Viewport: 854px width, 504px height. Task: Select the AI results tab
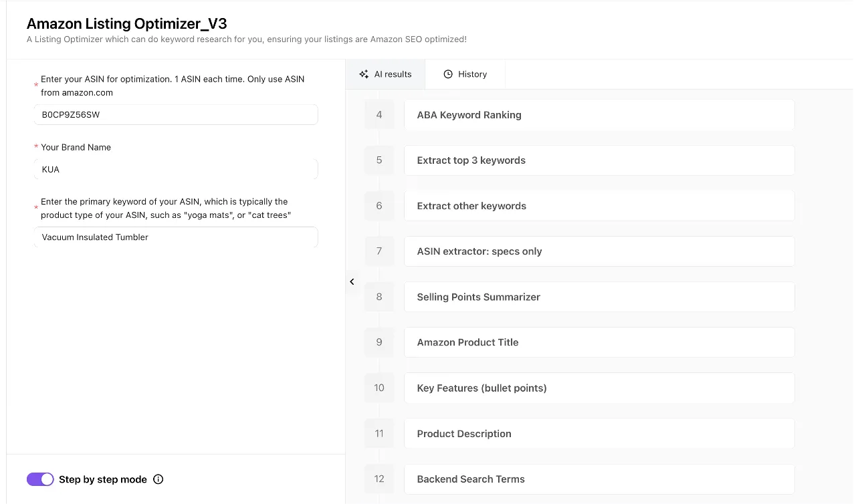pyautogui.click(x=386, y=74)
